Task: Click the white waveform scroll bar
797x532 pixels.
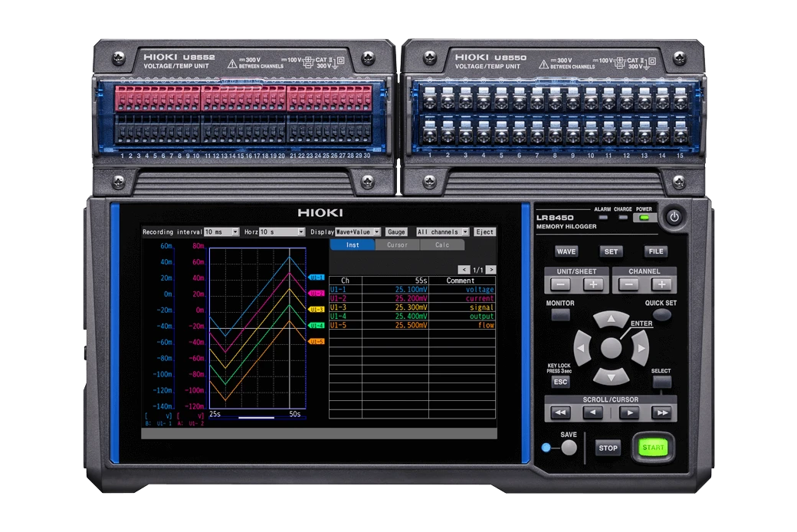Action: coord(256,418)
